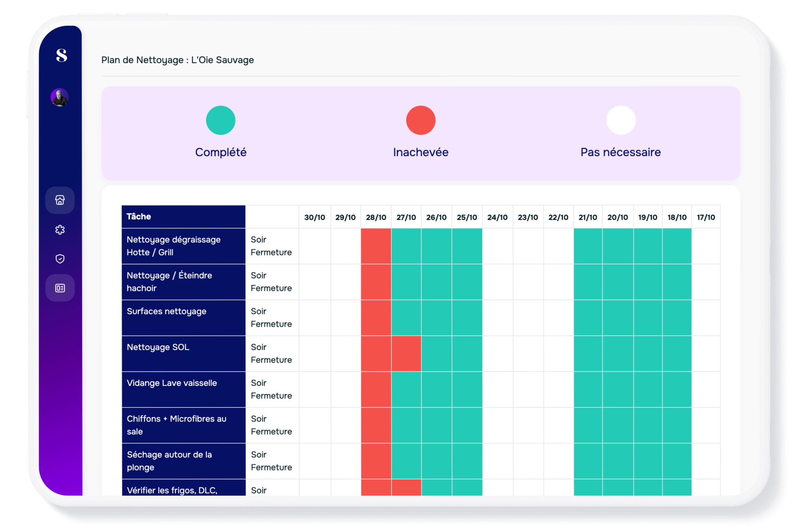Toggle Vidange Lave vaisselle cell for 21/10
Screen dimensions: 799x532
(x=588, y=390)
